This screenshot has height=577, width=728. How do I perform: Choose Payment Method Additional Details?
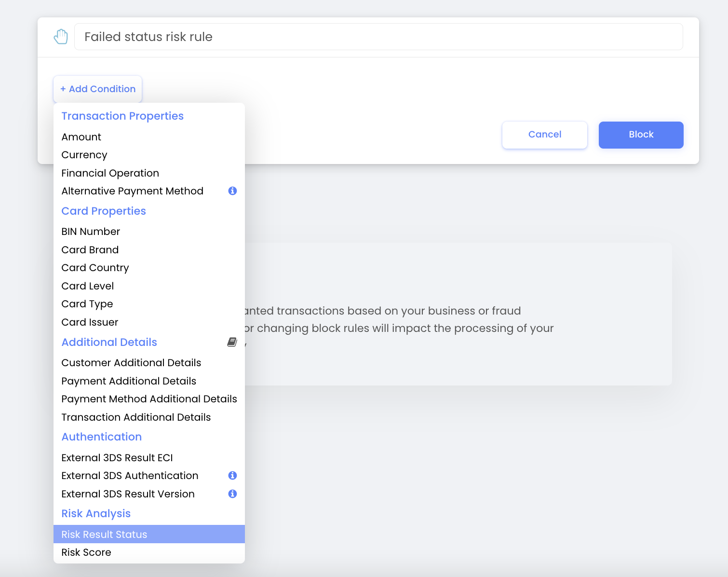tap(149, 399)
